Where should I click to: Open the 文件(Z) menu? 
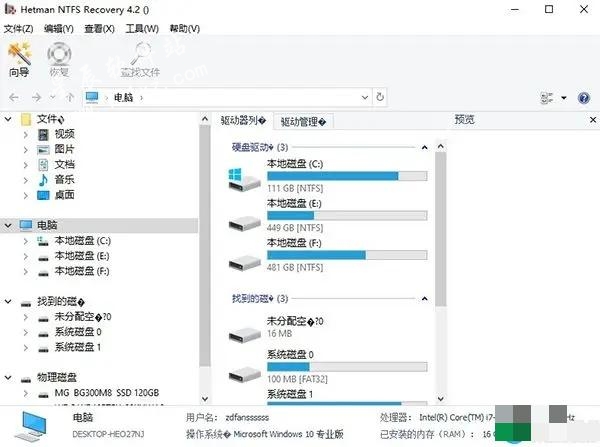coord(18,29)
